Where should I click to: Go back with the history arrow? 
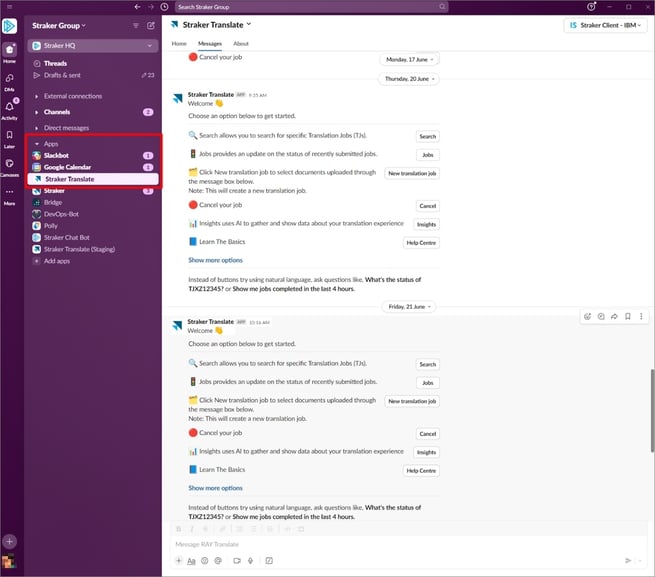(x=137, y=7)
